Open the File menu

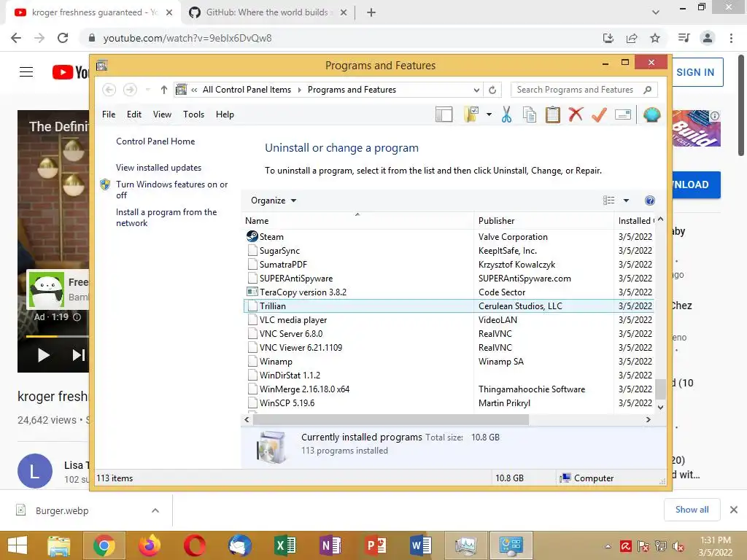[x=109, y=114]
